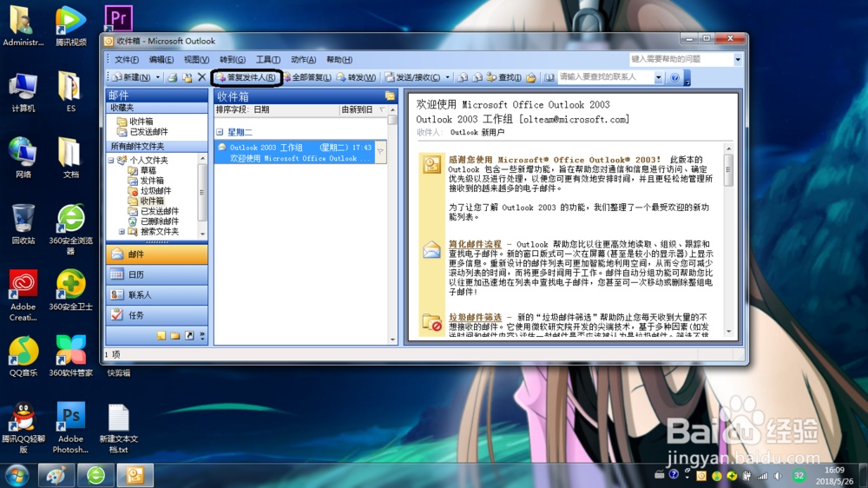Open the help question box dropdown arrow
The height and width of the screenshot is (488, 868).
(x=737, y=59)
